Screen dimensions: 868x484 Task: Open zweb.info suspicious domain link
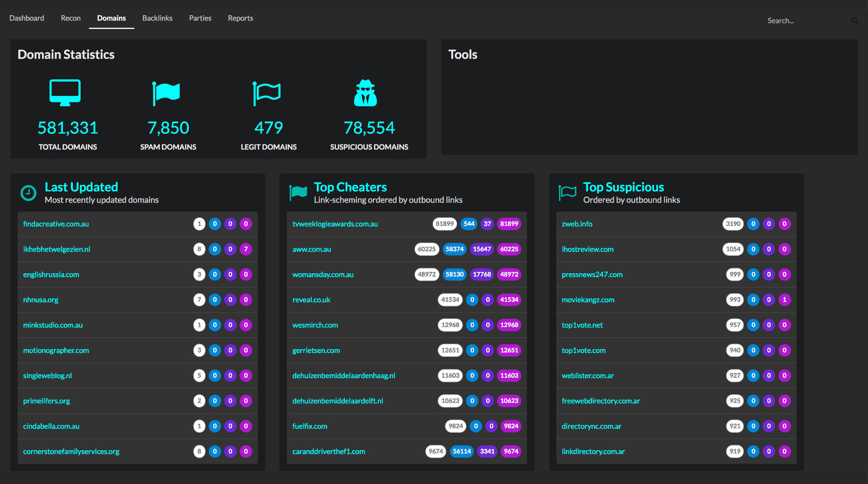tap(577, 224)
